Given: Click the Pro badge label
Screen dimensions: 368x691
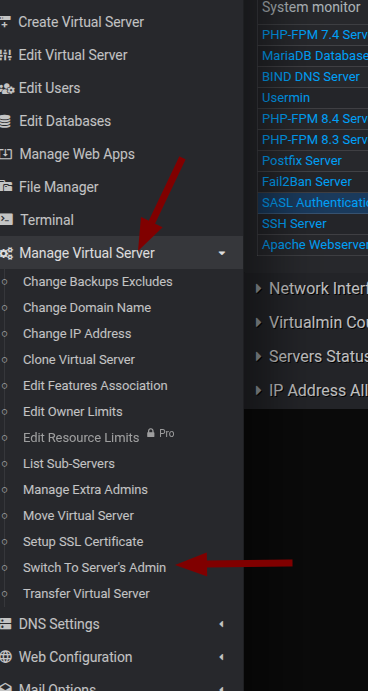Looking at the screenshot, I should [167, 434].
